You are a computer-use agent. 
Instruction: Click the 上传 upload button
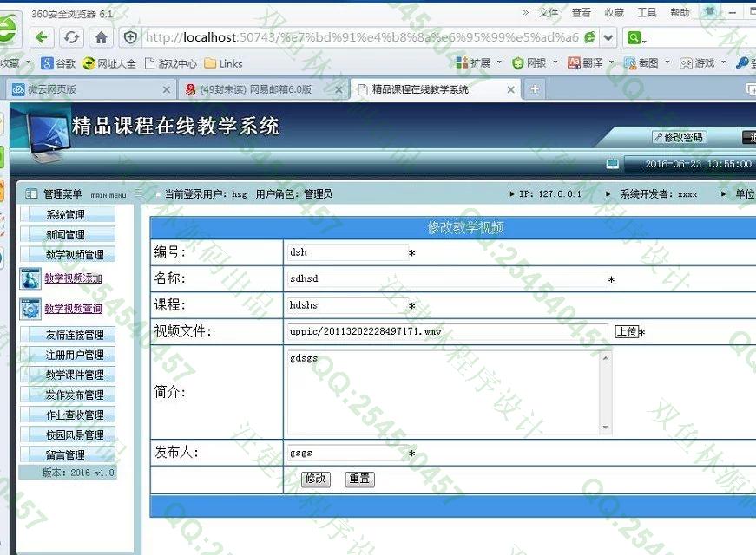click(x=627, y=331)
